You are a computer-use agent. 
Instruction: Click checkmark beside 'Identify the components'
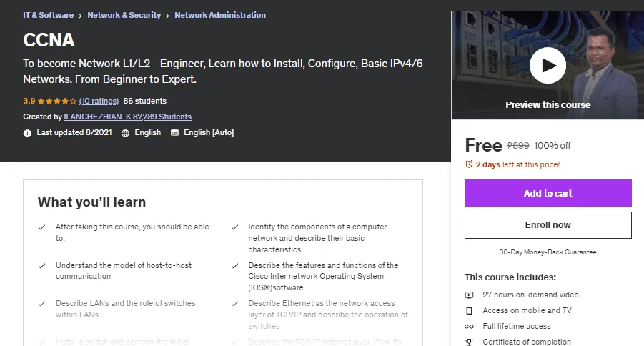coord(234,227)
